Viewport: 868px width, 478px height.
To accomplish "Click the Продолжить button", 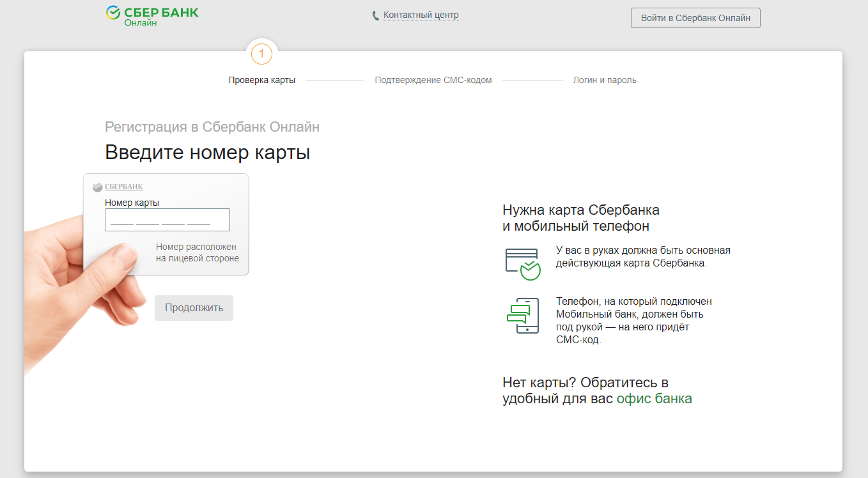I will [194, 308].
